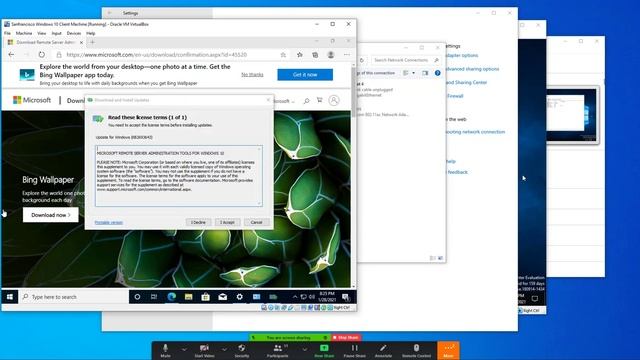The width and height of the screenshot is (640, 360).
Task: Click VM preview thumbnail in VirtualBox window
Action: pyautogui.click(x=572, y=115)
